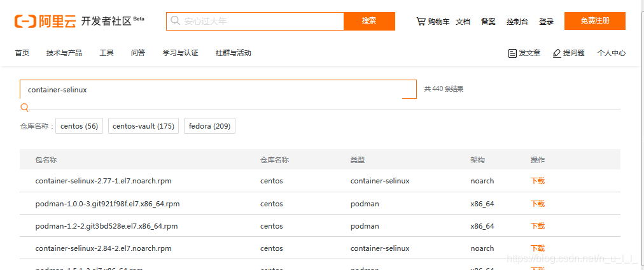Open the 工具 menu

(107, 53)
